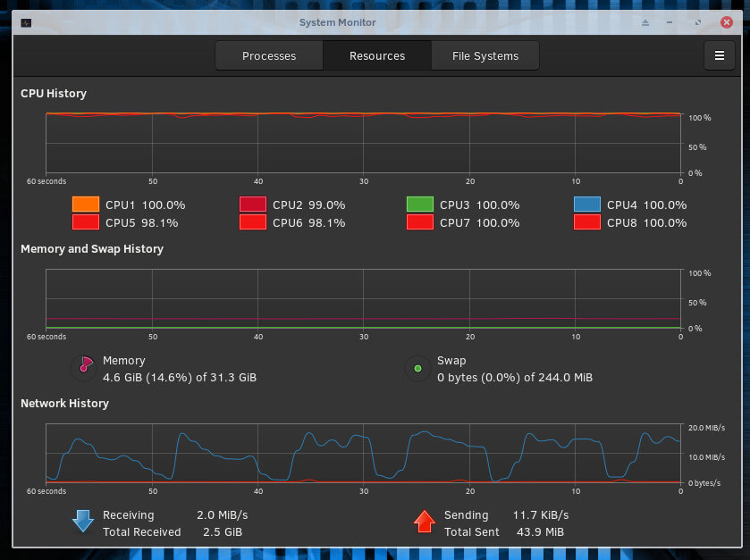Click the CPU6 98.1% label
This screenshot has height=560, width=750.
pyautogui.click(x=309, y=223)
